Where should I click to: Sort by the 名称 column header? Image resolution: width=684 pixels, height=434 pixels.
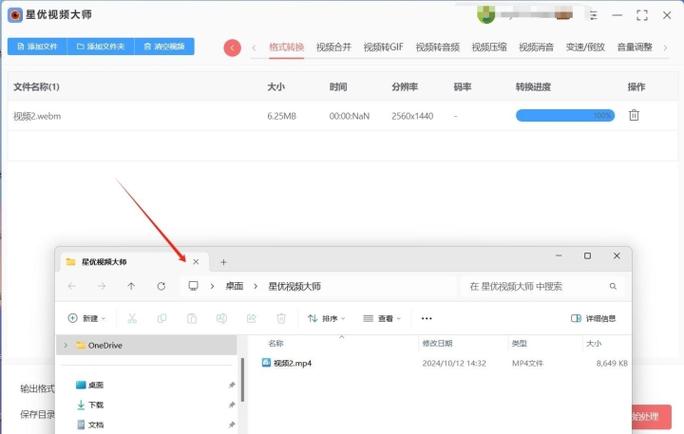276,343
